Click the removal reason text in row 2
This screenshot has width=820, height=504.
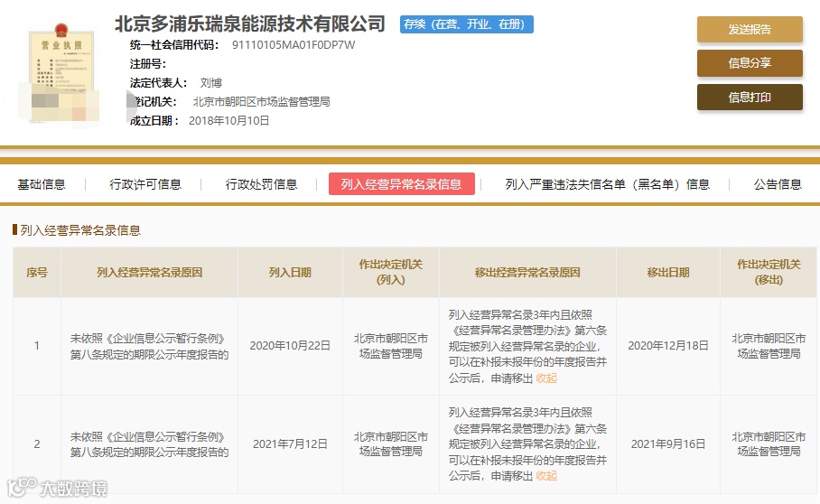click(527, 443)
